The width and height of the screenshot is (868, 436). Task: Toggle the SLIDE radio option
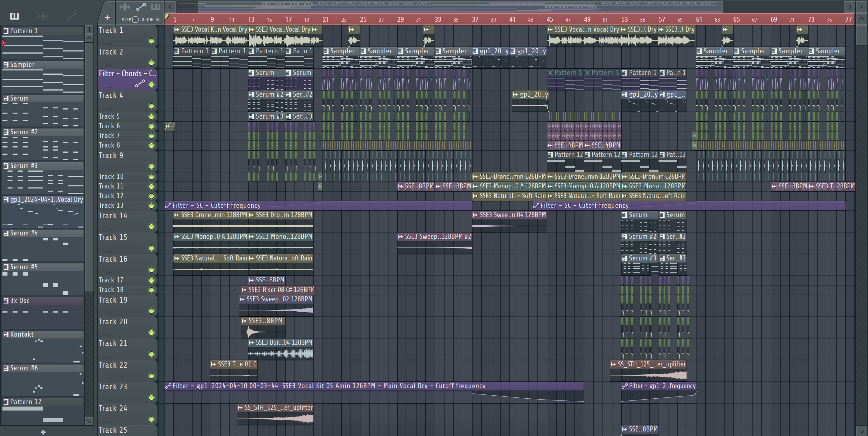(x=157, y=20)
